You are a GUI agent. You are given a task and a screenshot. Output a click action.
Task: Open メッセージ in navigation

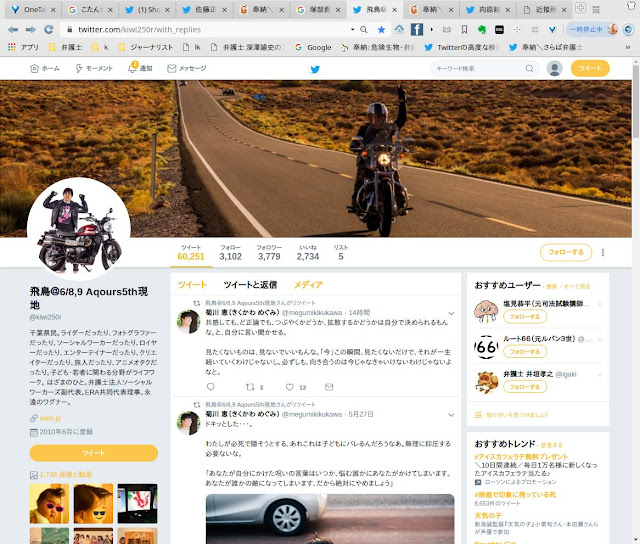pyautogui.click(x=187, y=69)
